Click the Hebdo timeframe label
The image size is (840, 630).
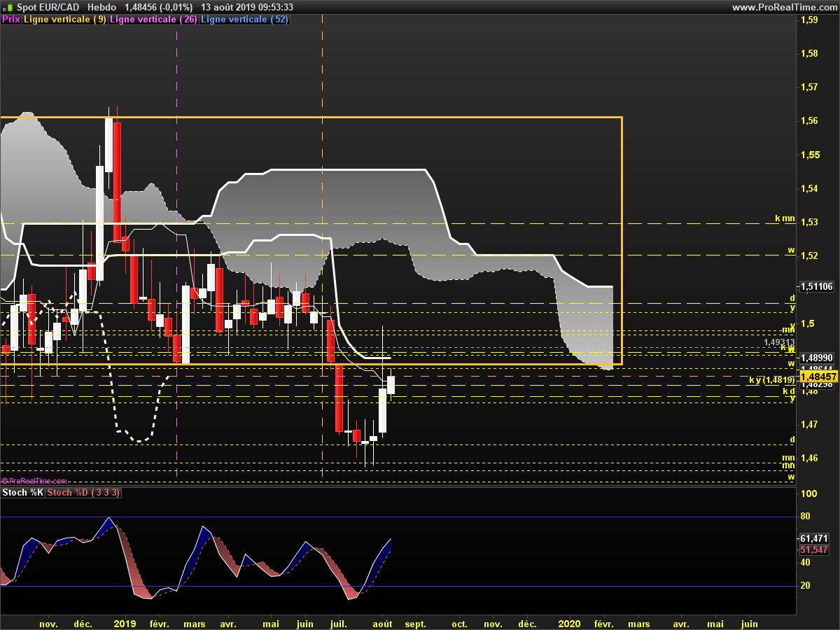[x=102, y=7]
